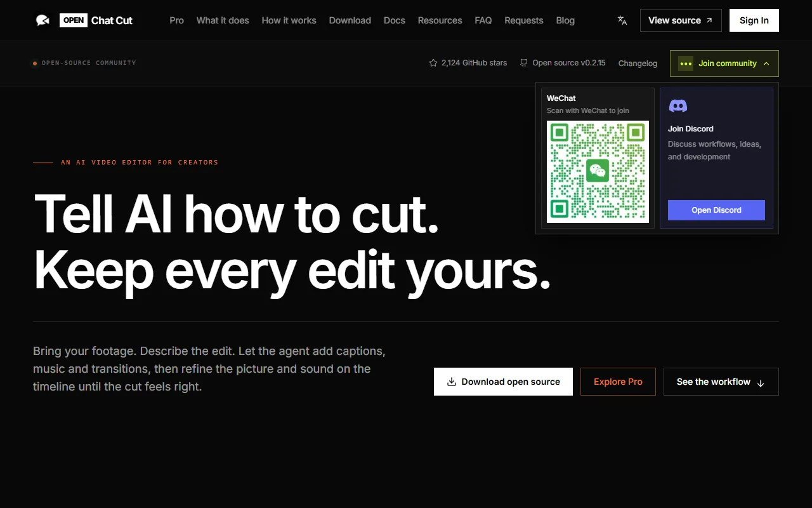
Task: Collapse the Join community dropdown chevron
Action: pyautogui.click(x=766, y=63)
